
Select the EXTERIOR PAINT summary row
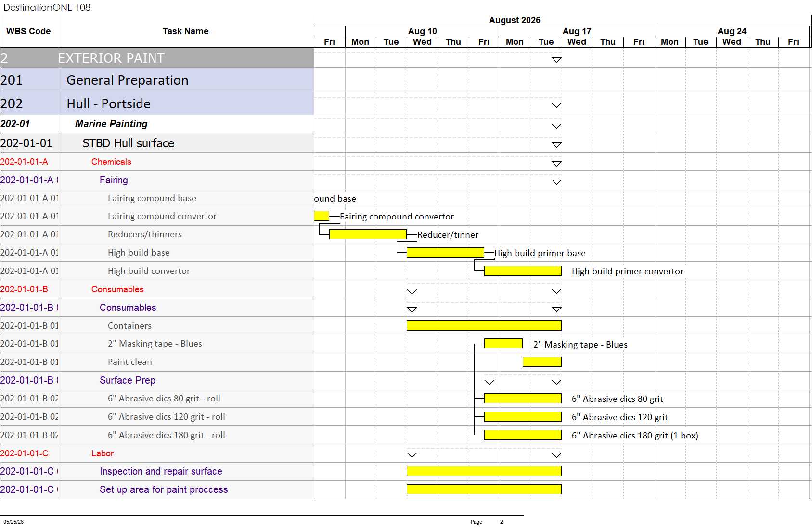coord(157,58)
